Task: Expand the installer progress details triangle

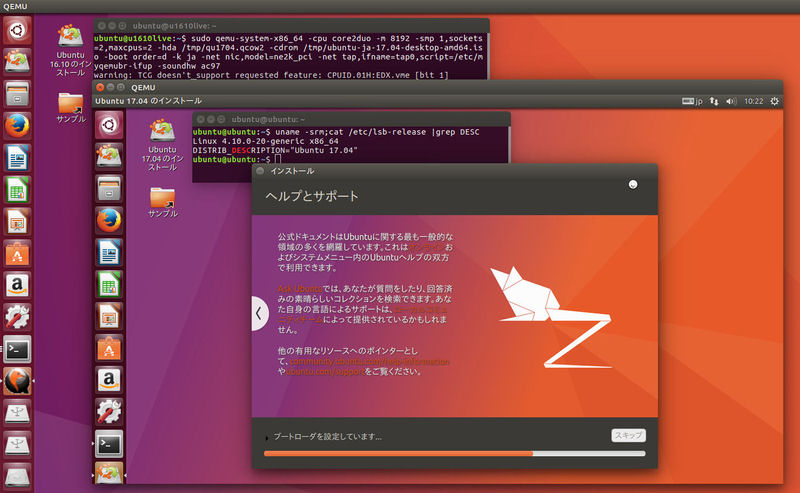Action: tap(267, 437)
